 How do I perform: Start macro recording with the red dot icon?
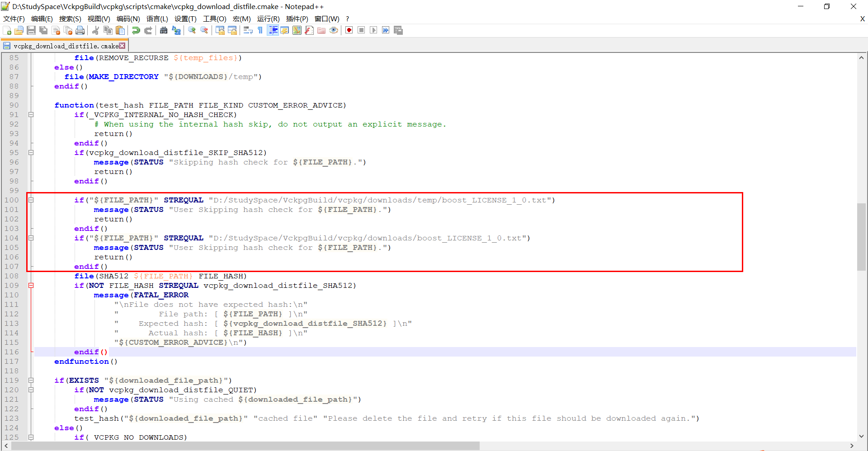[349, 30]
